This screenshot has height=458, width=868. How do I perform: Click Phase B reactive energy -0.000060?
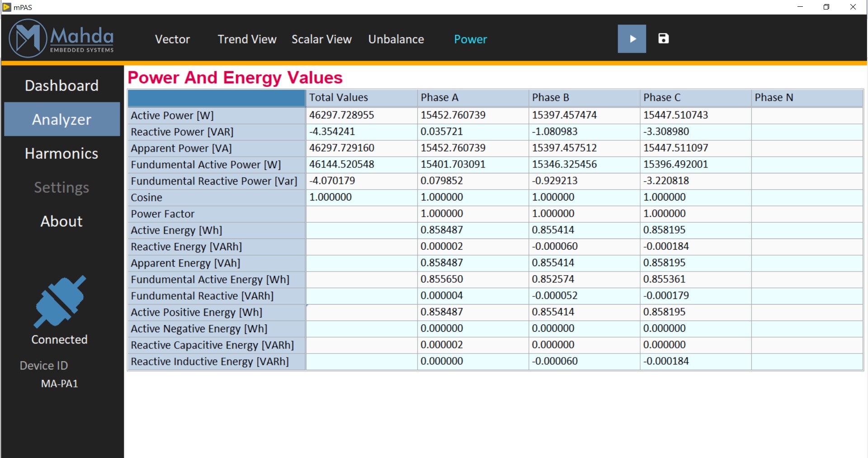tap(584, 247)
